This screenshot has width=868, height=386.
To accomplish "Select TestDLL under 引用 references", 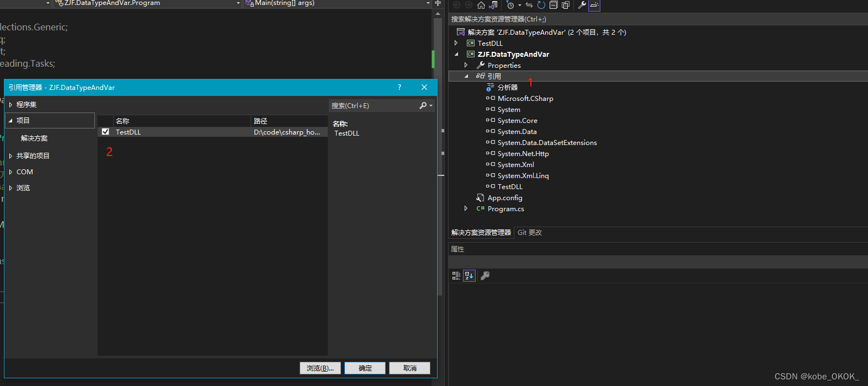I will [510, 186].
